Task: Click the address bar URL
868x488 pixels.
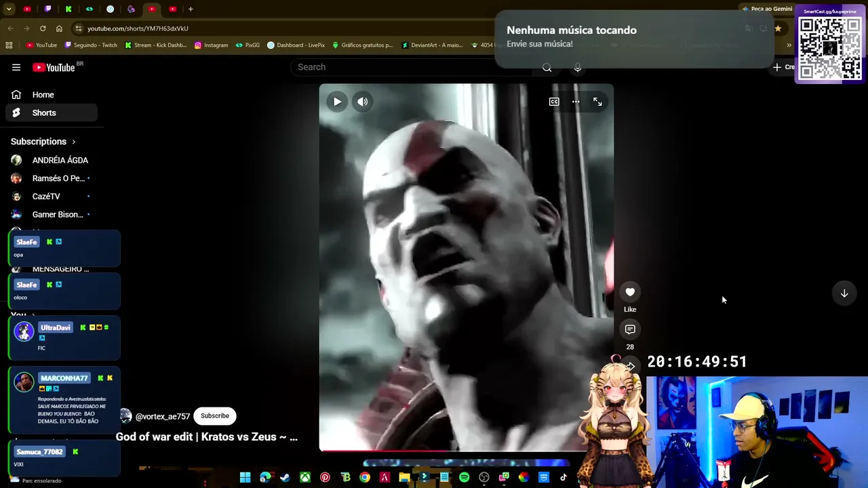Action: click(x=138, y=28)
